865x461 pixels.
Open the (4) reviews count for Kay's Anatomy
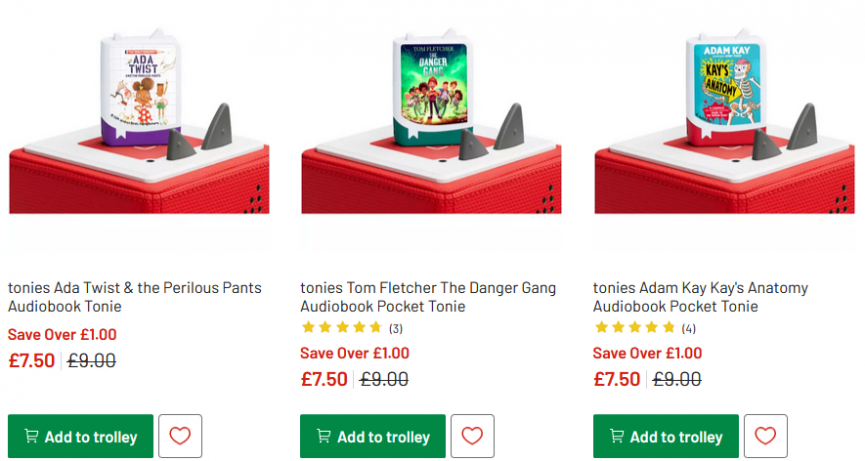coord(689,328)
